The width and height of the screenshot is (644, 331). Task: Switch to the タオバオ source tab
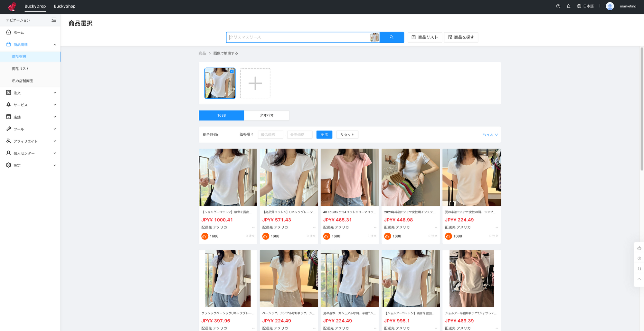[267, 115]
